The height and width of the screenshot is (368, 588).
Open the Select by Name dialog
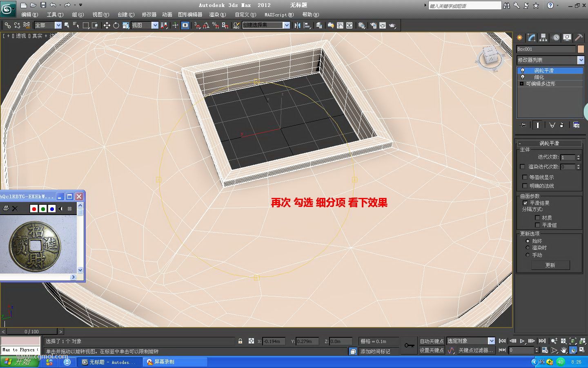[76, 25]
